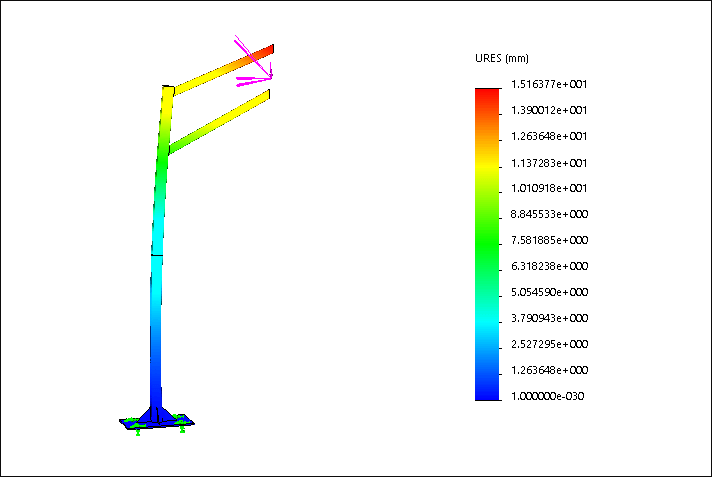The image size is (712, 477).
Task: Click the blue base plate of the model
Action: (157, 422)
